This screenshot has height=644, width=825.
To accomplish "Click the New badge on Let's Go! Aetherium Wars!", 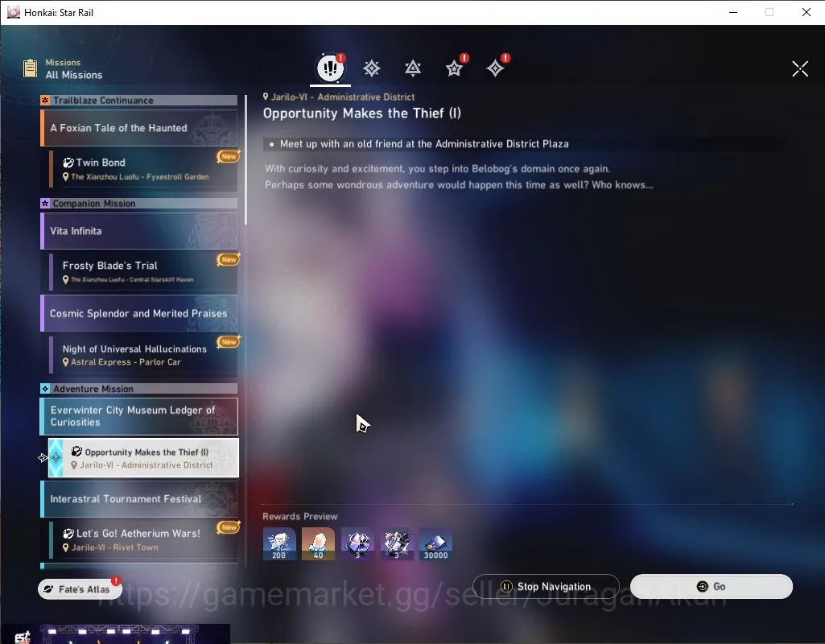I will [x=229, y=527].
